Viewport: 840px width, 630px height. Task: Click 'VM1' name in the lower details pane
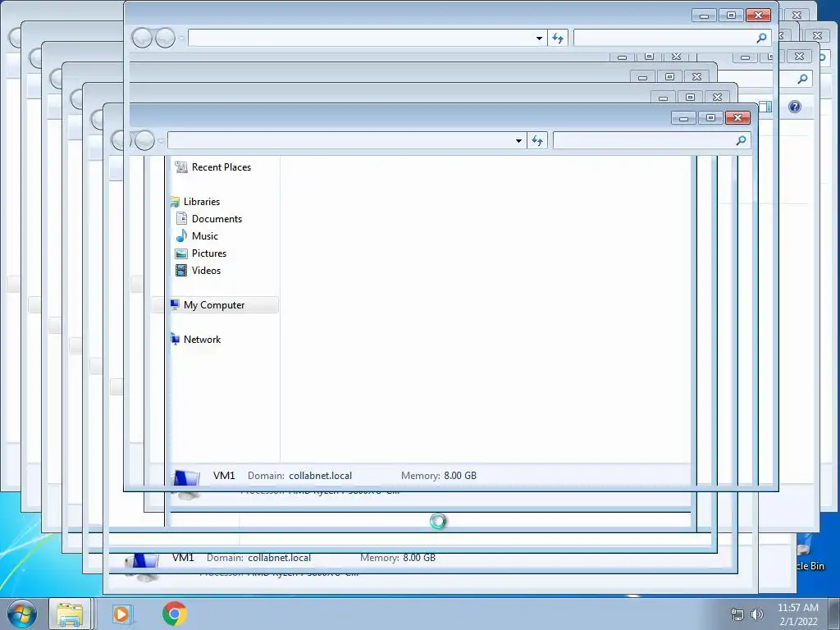183,558
